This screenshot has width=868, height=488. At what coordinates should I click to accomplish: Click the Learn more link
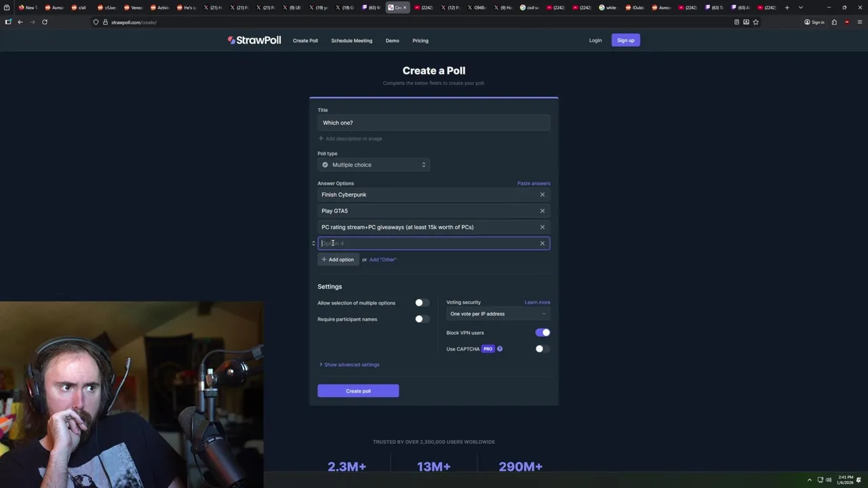pos(537,302)
